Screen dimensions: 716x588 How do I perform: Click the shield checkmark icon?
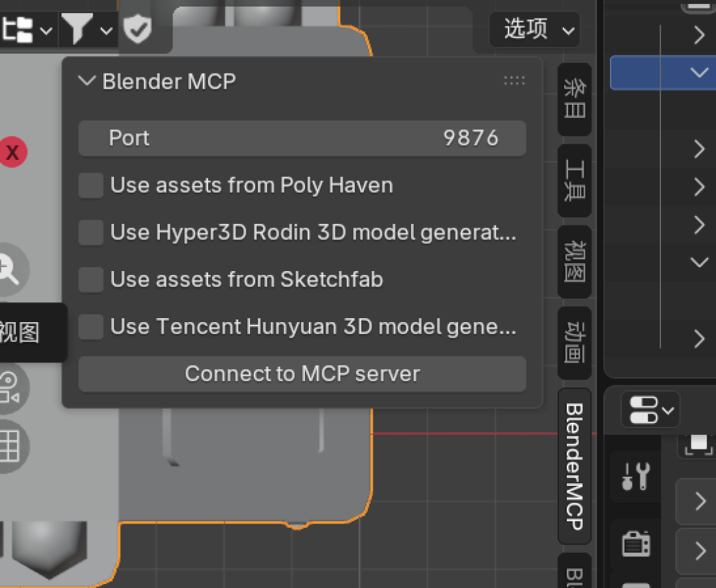(137, 29)
